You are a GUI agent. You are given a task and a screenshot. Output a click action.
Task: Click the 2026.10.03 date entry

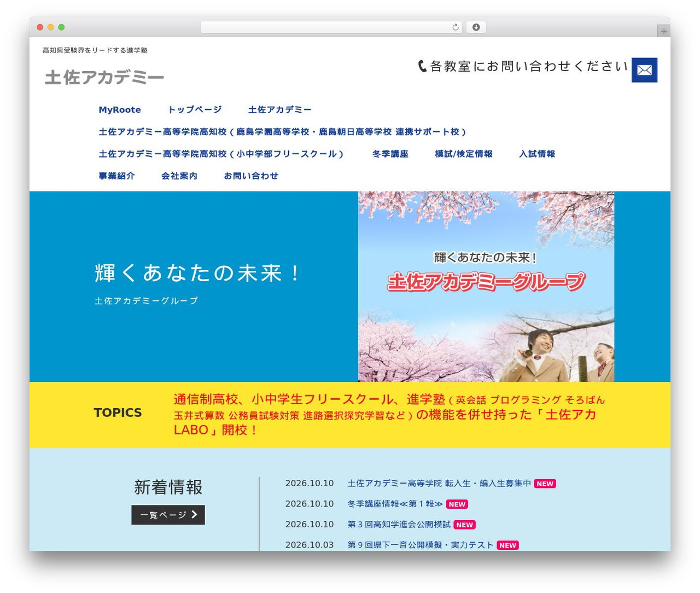click(x=310, y=545)
